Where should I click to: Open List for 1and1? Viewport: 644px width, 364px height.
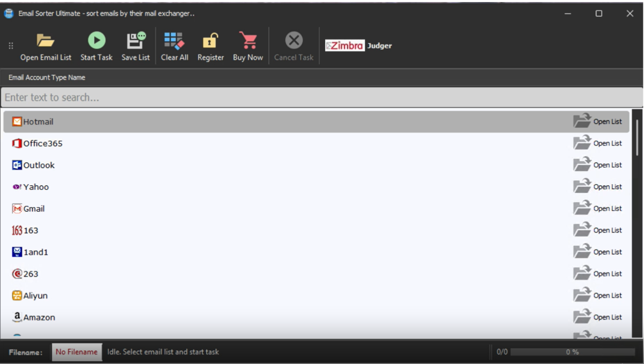tap(598, 252)
